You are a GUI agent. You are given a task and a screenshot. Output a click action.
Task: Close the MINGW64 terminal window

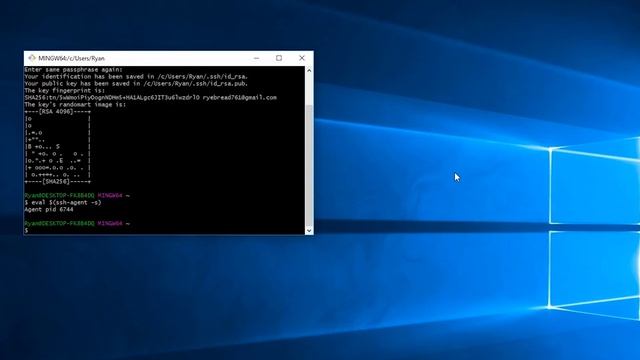(302, 58)
